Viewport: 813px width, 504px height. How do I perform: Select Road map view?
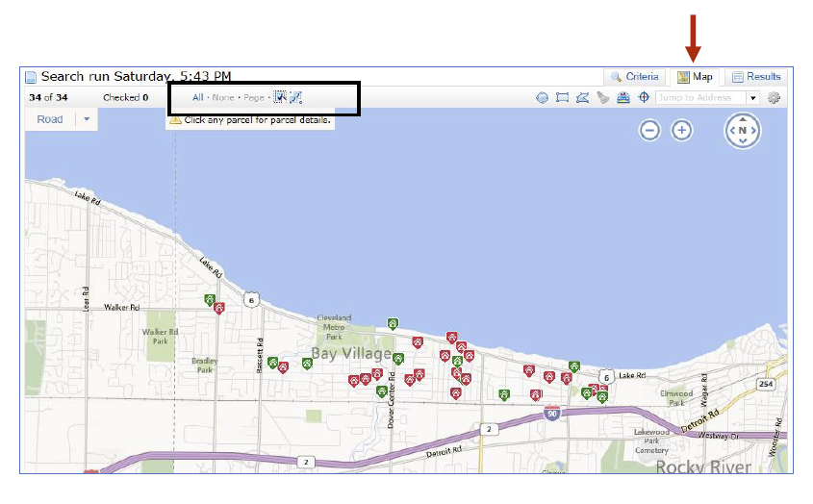(x=50, y=119)
